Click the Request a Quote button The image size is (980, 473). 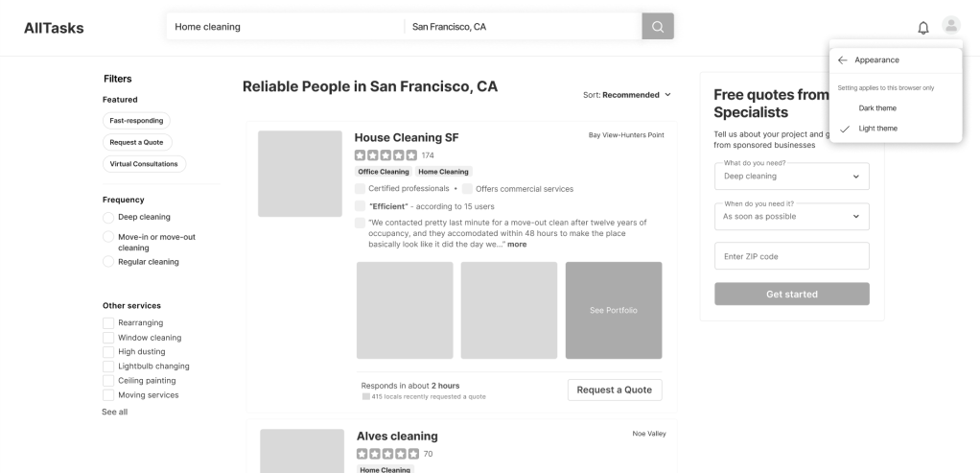tap(614, 390)
